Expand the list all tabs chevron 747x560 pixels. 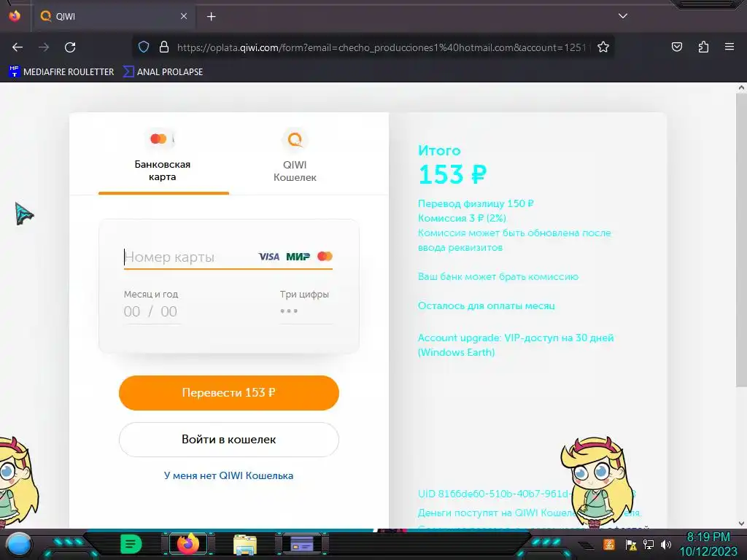click(x=623, y=16)
